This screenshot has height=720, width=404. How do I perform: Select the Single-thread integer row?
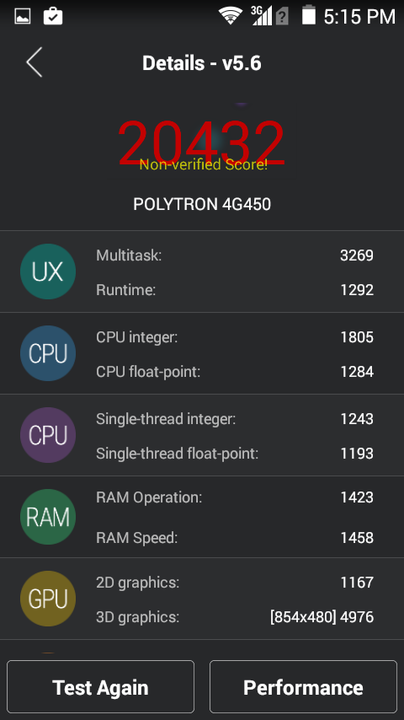pos(235,419)
